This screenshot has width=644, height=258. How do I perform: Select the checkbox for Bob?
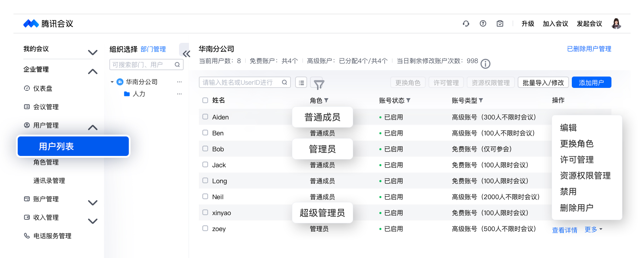point(205,148)
